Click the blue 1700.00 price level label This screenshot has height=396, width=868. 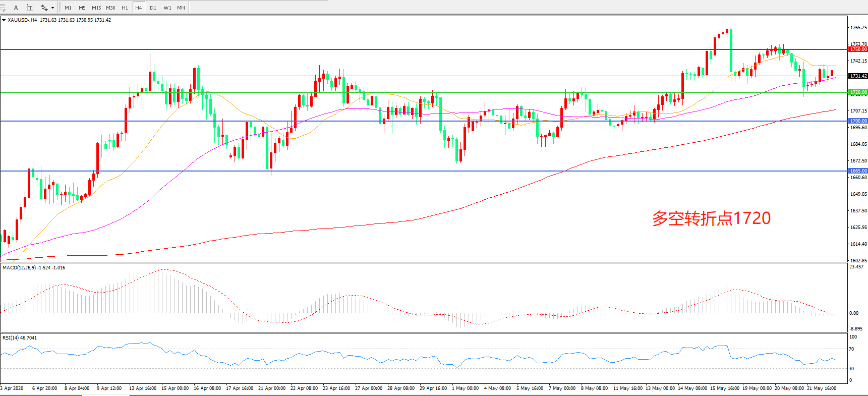[x=858, y=121]
